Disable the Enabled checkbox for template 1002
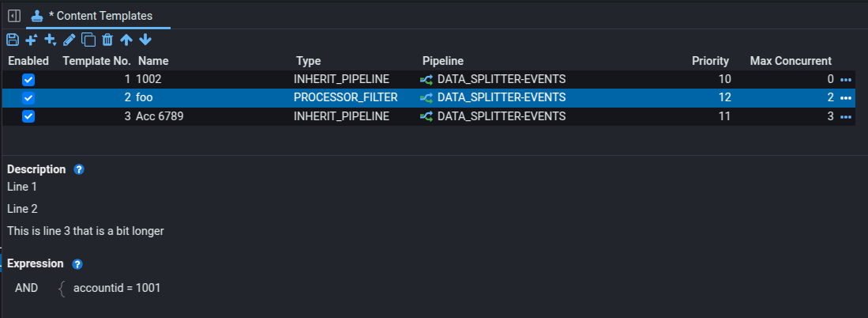Viewport: 868px width, 318px height. pyautogui.click(x=28, y=79)
